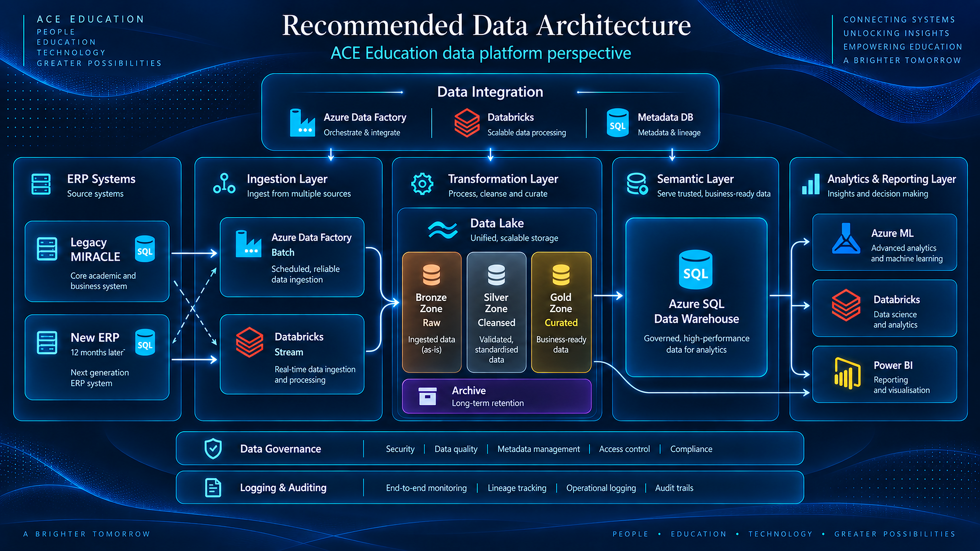This screenshot has height=551, width=980.
Task: Click 'Reporting and visualisation' under Power BI
Action: click(901, 385)
